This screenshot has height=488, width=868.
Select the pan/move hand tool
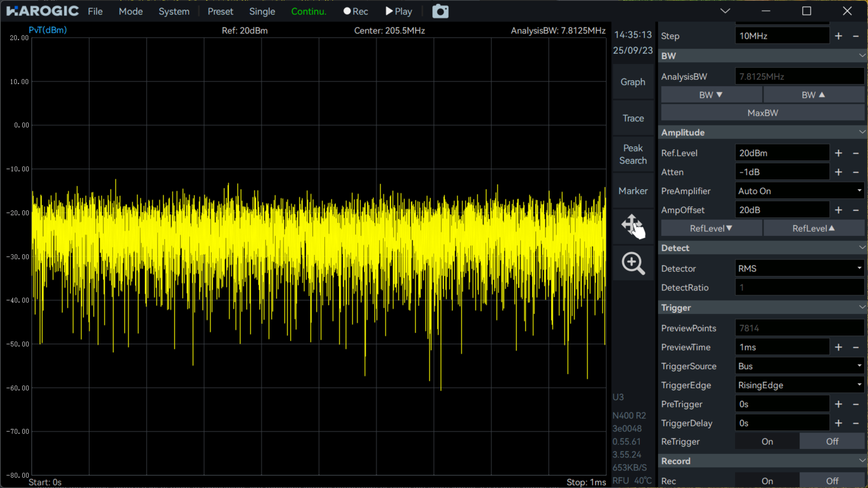tap(633, 226)
